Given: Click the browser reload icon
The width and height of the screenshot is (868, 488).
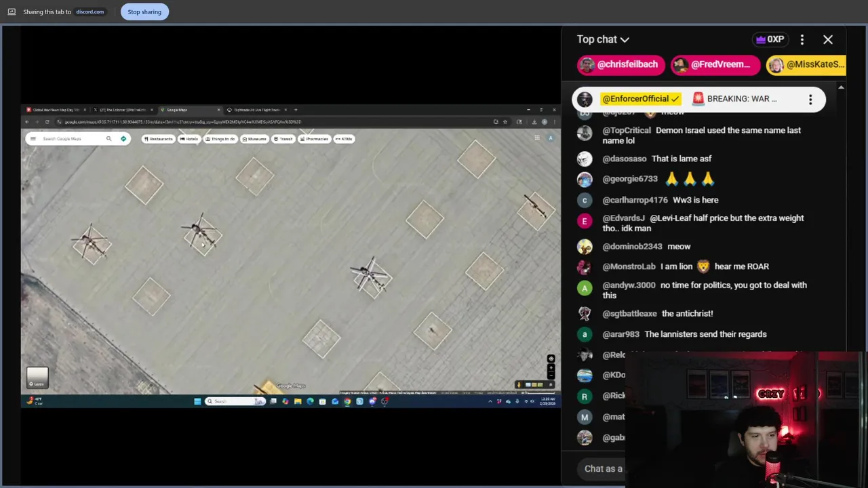Looking at the screenshot, I should (47, 122).
